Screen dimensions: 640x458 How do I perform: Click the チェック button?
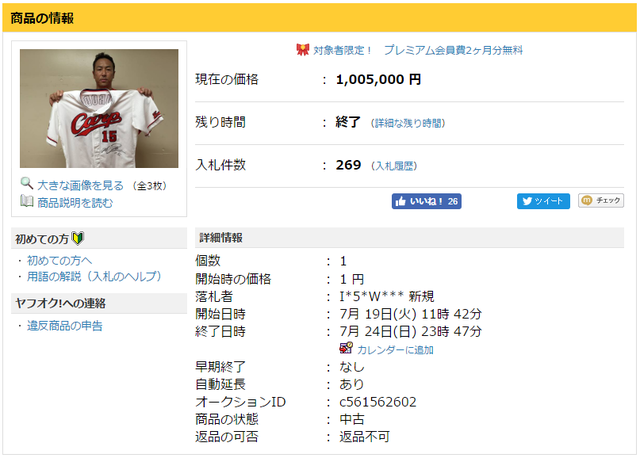601,200
